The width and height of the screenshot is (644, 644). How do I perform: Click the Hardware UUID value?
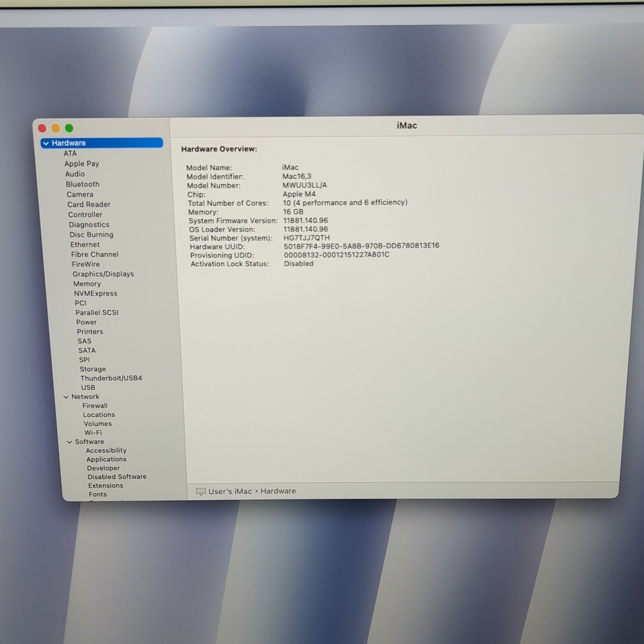(x=361, y=246)
